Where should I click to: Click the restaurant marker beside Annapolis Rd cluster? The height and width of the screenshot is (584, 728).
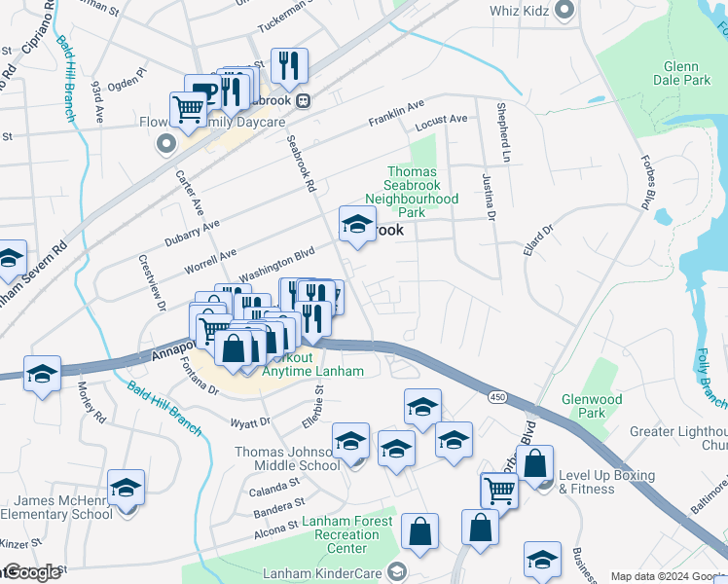(x=313, y=320)
